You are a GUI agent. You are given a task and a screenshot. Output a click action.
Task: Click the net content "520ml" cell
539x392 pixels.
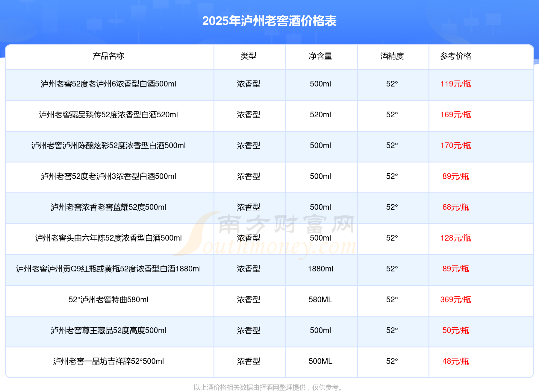[x=320, y=115]
